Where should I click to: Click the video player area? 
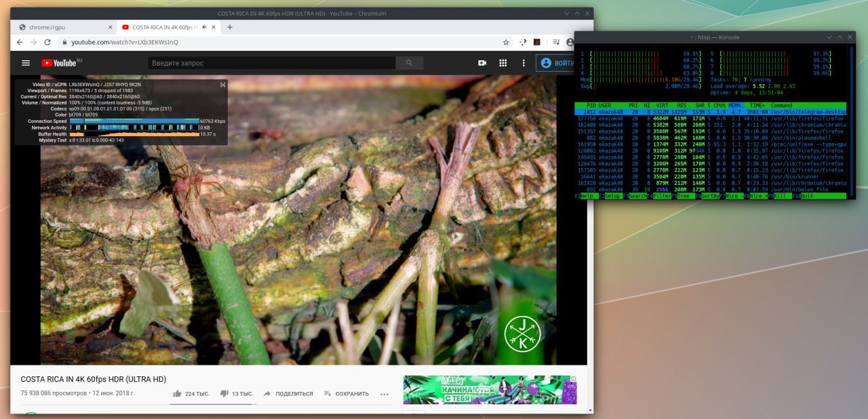coord(298,220)
